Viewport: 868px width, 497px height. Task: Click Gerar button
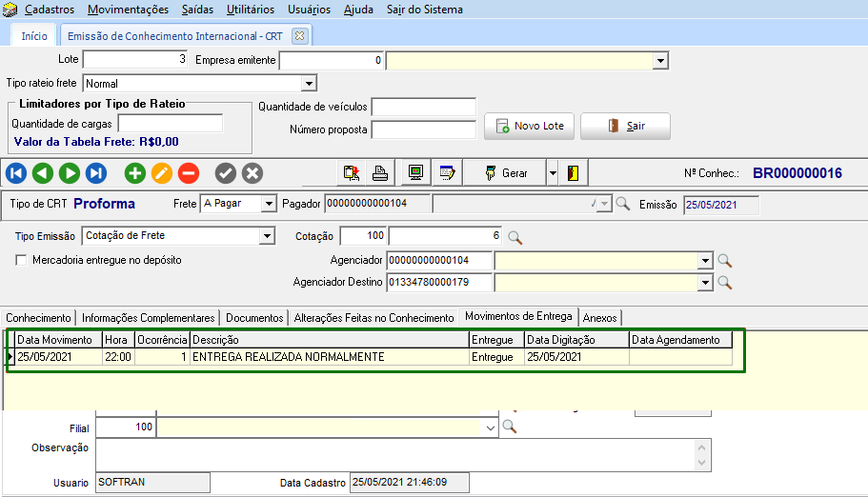505,173
